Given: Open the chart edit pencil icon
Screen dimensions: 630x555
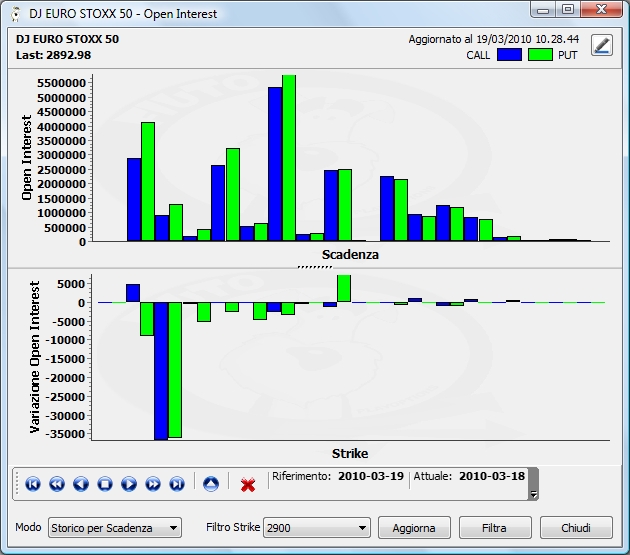Looking at the screenshot, I should [601, 45].
